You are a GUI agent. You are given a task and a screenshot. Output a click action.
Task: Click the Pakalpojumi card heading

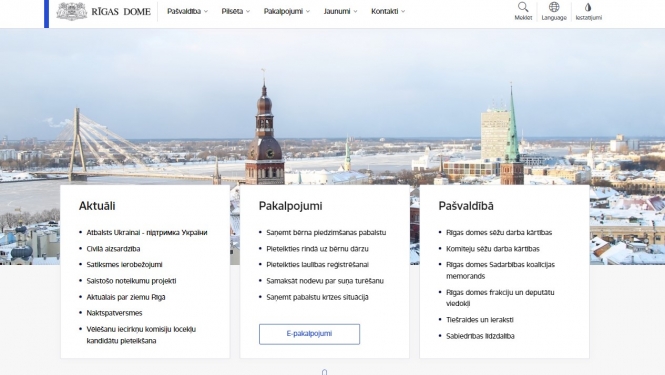click(291, 207)
